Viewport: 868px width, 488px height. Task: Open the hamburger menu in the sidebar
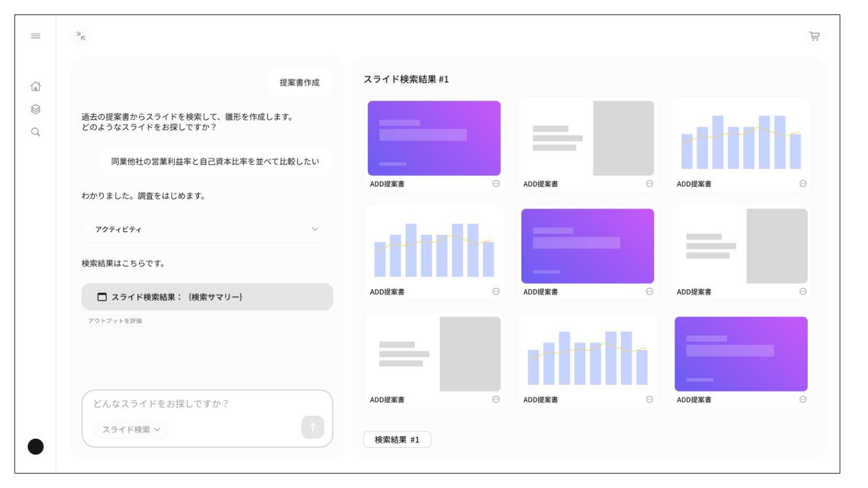36,36
